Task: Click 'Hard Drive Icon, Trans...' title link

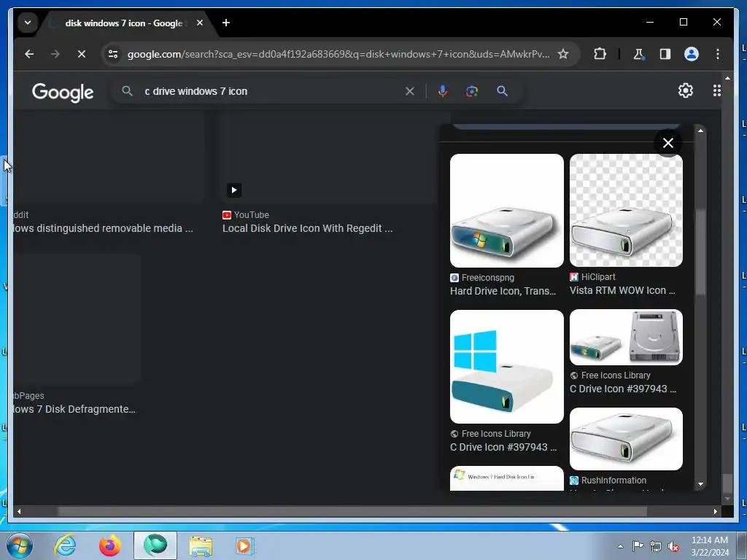Action: [503, 291]
